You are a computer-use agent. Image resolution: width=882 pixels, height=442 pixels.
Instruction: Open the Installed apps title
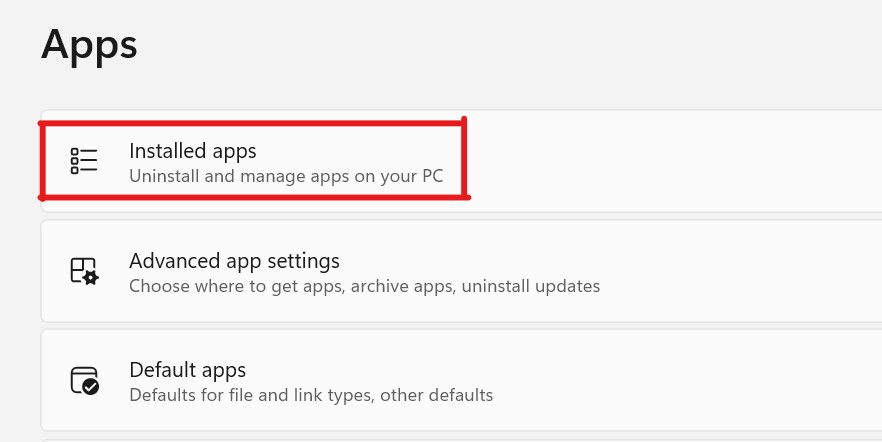pos(193,151)
